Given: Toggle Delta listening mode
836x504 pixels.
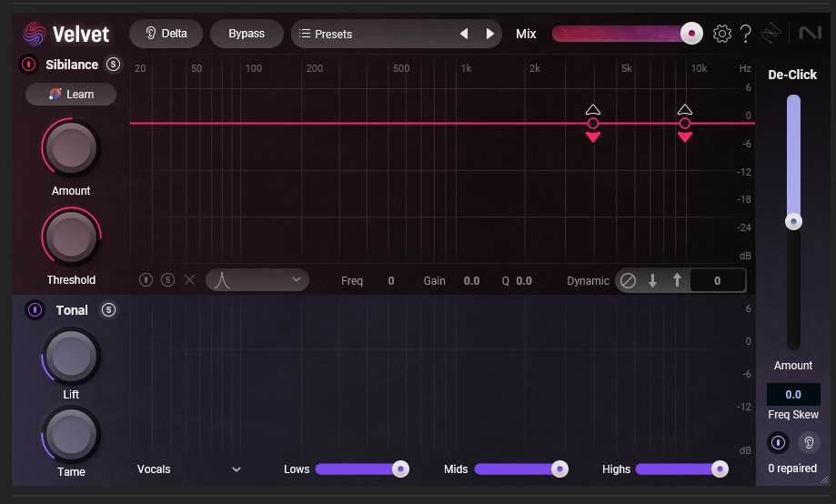Looking at the screenshot, I should point(166,34).
